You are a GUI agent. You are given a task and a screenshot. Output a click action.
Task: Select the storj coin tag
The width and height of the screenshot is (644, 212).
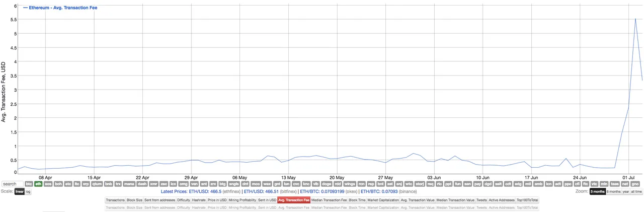tap(420, 184)
